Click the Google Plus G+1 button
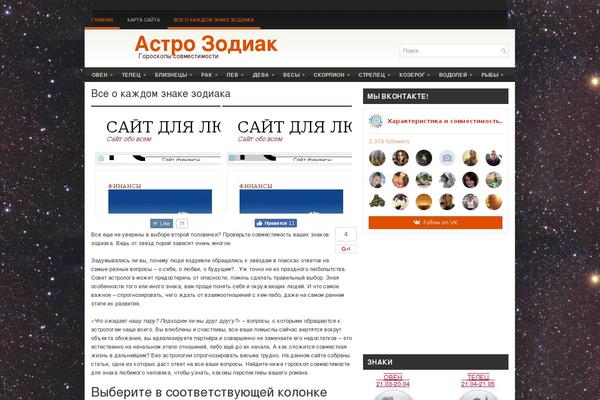600x400 pixels. tap(346, 249)
